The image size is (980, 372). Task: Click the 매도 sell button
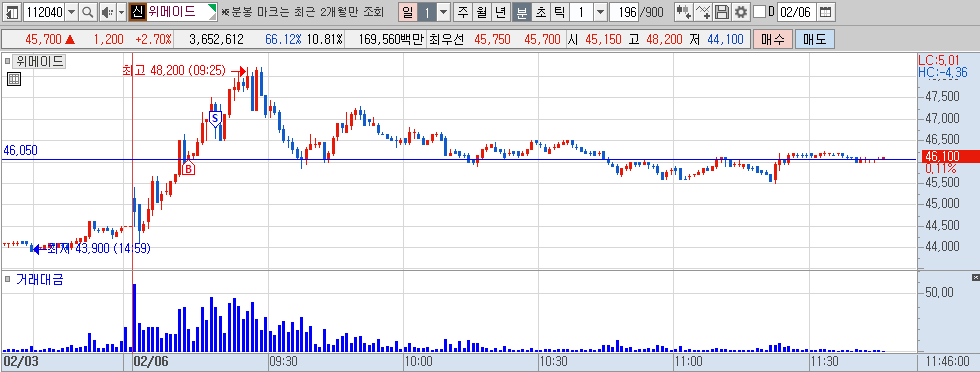(814, 39)
